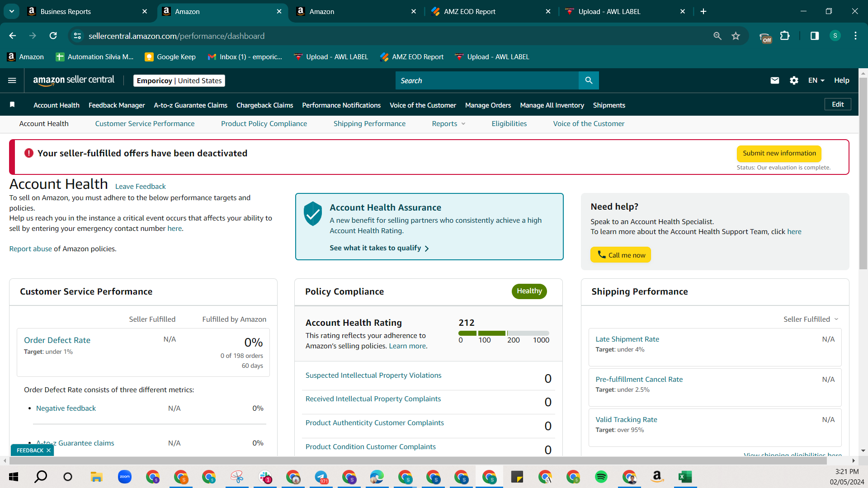Open the Chrome profile avatar
This screenshot has width=868, height=488.
pyautogui.click(x=835, y=36)
